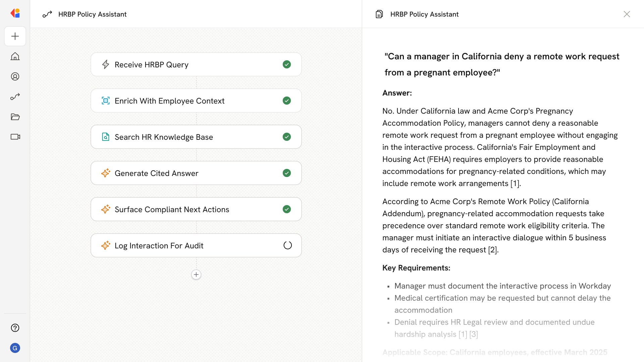This screenshot has height=362, width=644.
Task: Click the plus button in left sidebar
Action: pyautogui.click(x=15, y=36)
